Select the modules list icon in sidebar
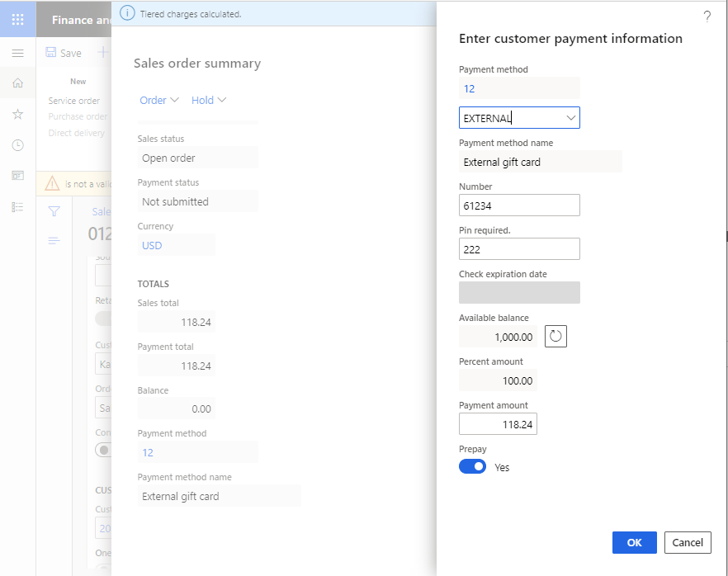The height and width of the screenshot is (576, 728). coord(18,205)
